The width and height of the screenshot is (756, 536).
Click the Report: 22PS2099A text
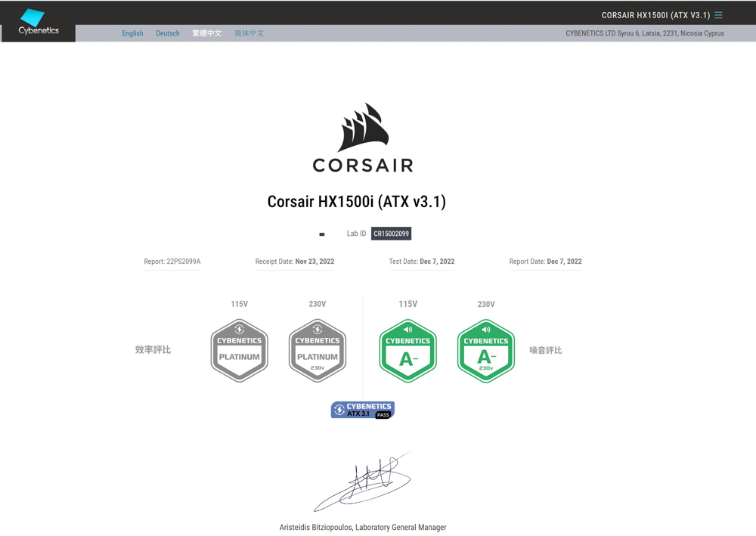point(172,262)
